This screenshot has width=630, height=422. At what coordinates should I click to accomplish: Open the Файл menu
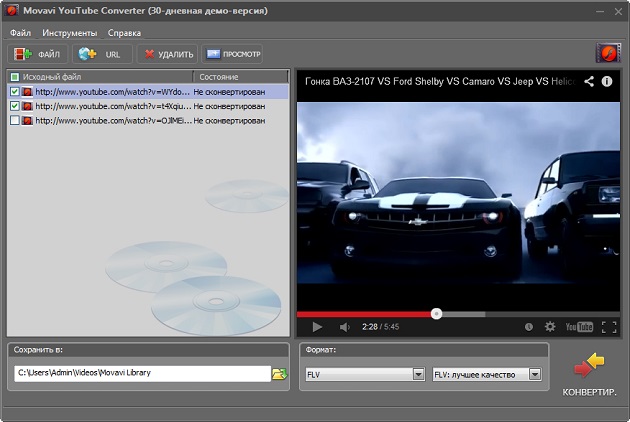click(20, 33)
